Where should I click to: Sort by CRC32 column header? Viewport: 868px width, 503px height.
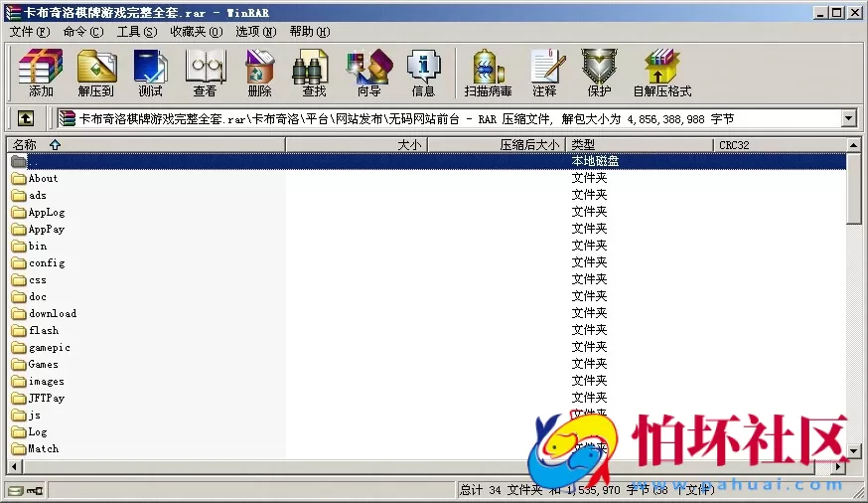click(780, 145)
